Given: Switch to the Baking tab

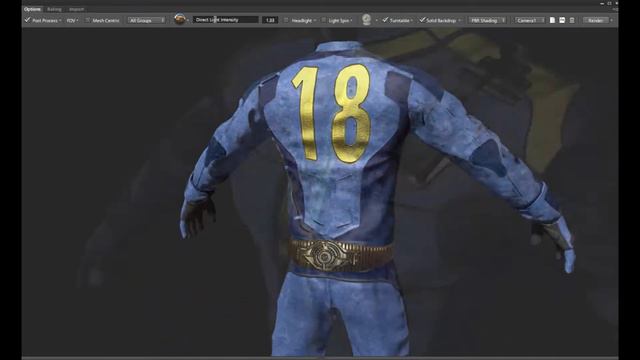Looking at the screenshot, I should coord(54,9).
